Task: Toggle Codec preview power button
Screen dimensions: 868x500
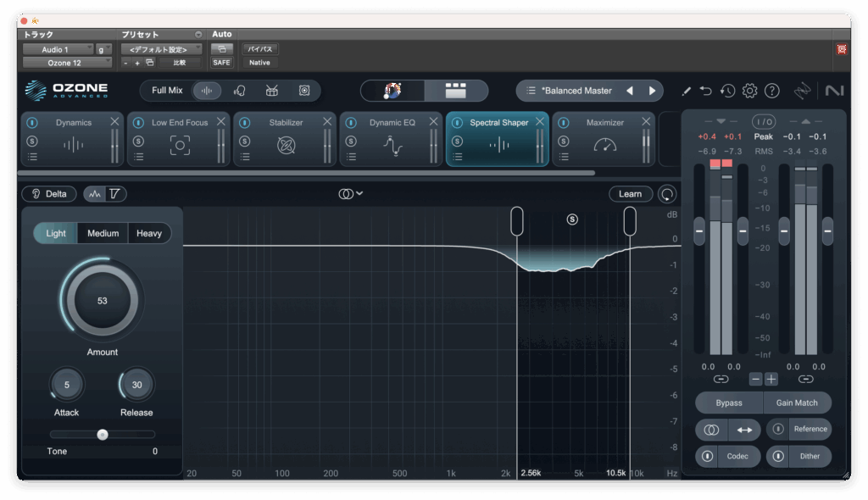Action: point(707,456)
